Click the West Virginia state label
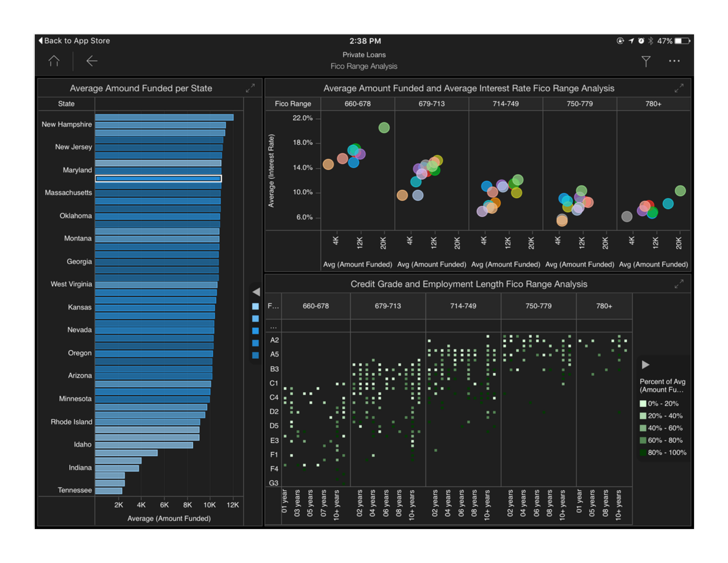 (71, 284)
